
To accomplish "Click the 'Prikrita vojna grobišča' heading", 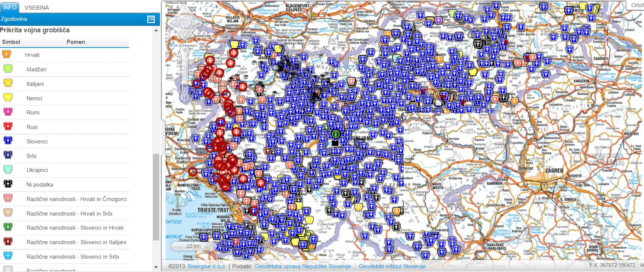I will [35, 30].
